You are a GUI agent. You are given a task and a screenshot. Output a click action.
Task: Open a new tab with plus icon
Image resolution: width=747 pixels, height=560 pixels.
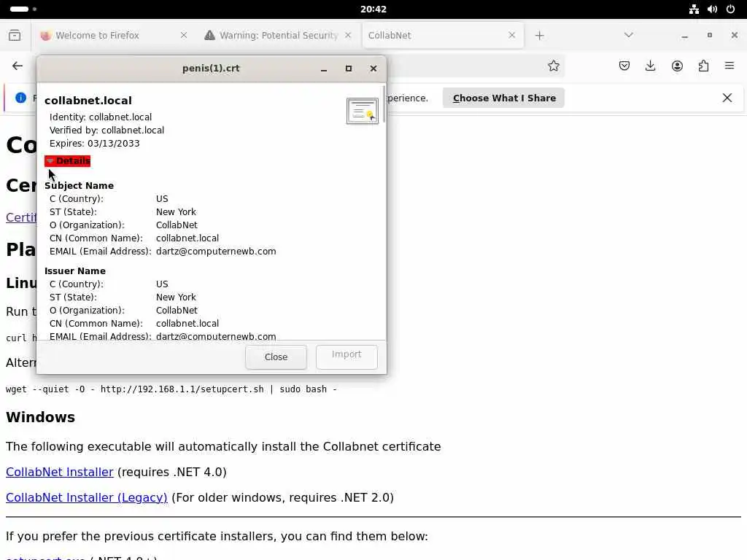coord(539,35)
